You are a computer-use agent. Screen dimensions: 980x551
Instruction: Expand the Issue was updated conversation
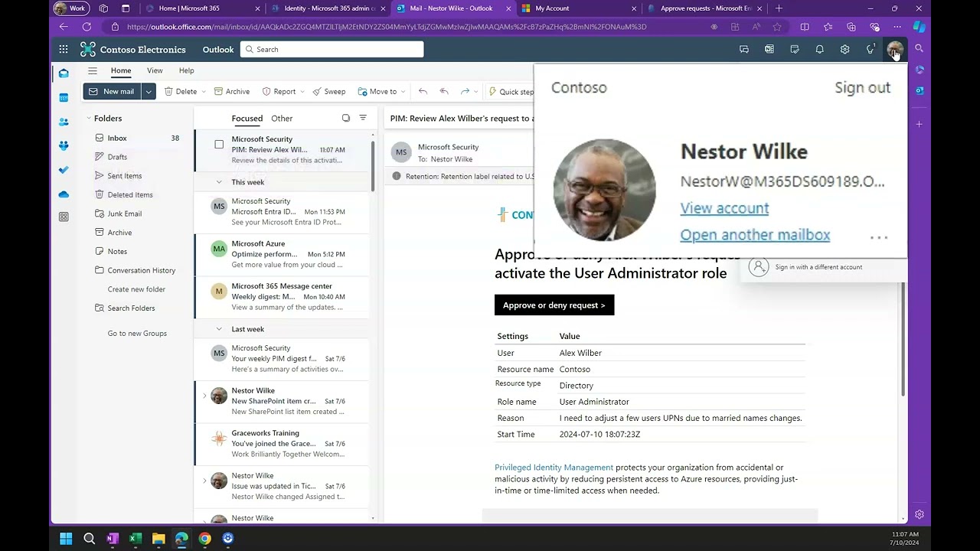[204, 481]
